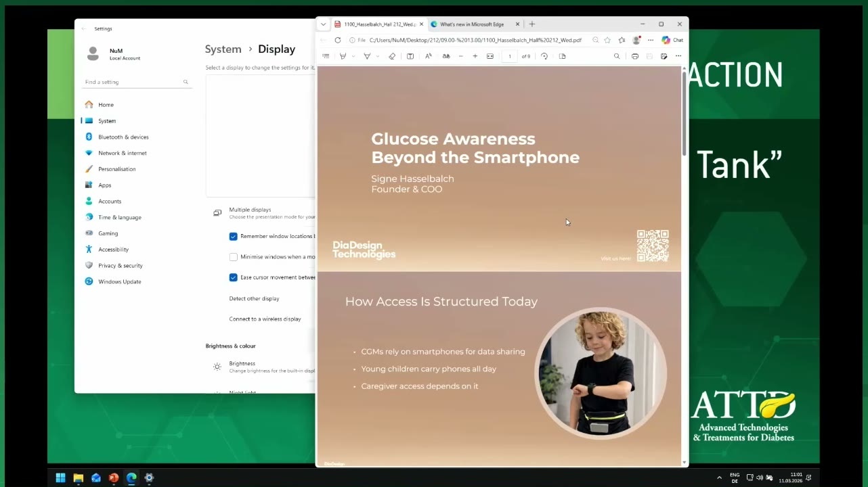Click Detect other display
Viewport: 868px width, 487px height.
tap(254, 298)
